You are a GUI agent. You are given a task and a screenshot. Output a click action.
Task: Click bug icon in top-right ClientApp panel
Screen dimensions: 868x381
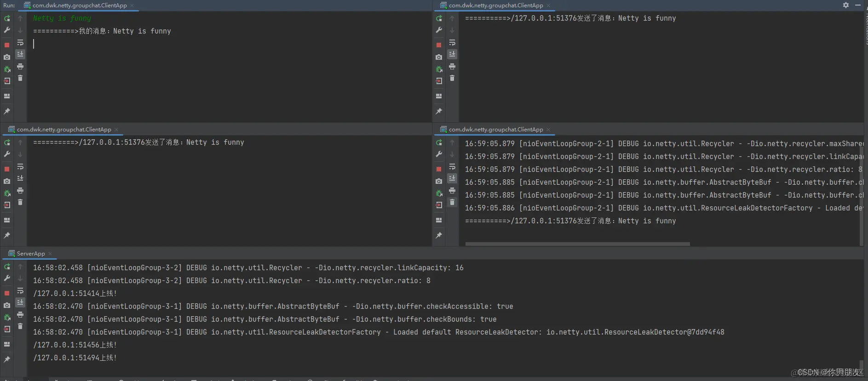[439, 69]
